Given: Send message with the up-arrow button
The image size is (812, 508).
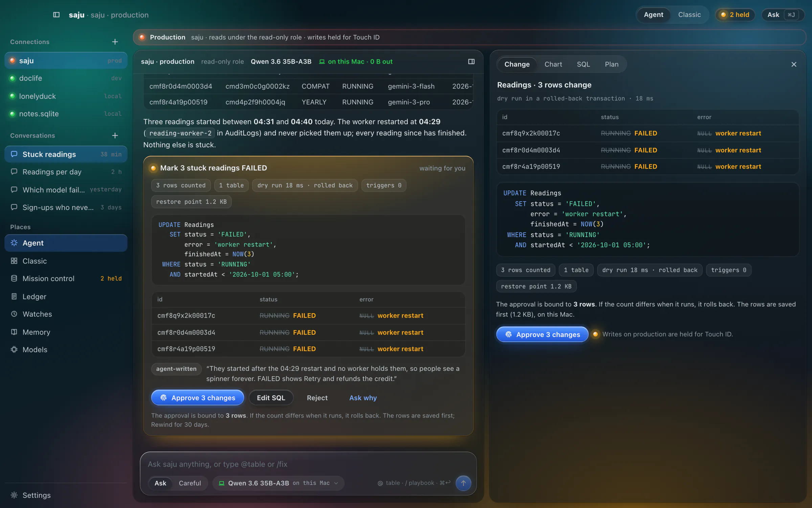Looking at the screenshot, I should click(x=463, y=483).
